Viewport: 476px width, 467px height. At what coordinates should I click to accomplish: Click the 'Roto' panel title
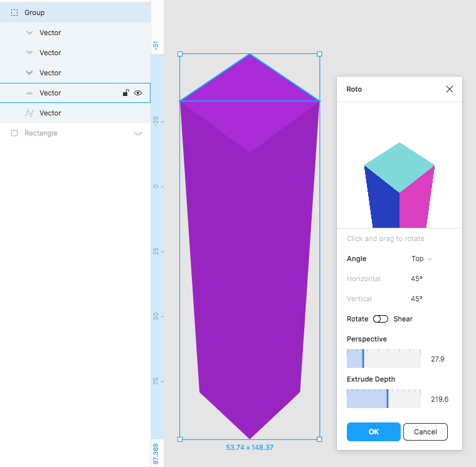[x=354, y=89]
